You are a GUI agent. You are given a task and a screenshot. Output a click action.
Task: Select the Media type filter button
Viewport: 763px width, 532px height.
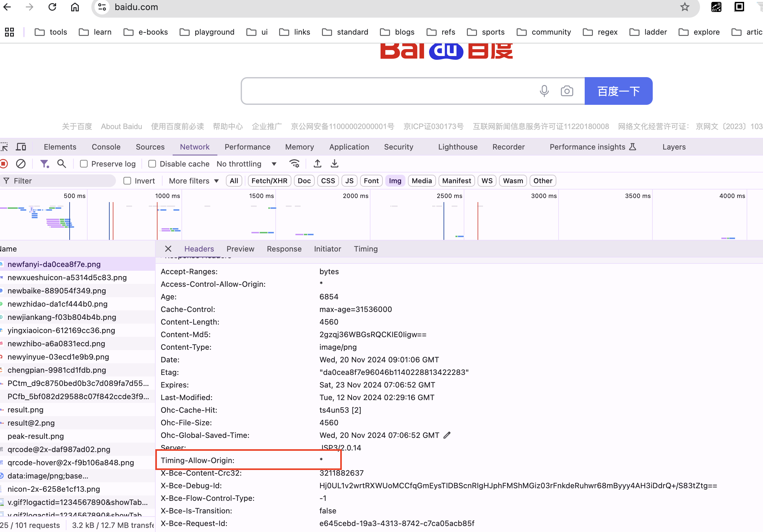click(422, 181)
